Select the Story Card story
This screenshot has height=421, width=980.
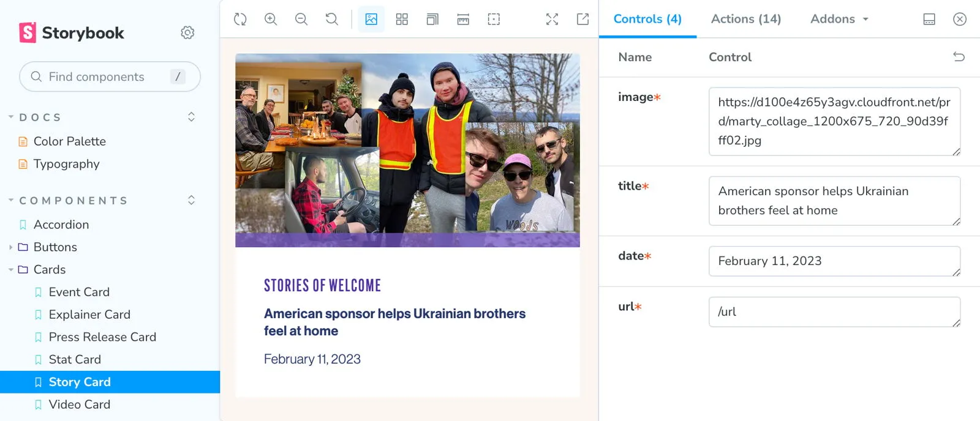tap(110, 382)
